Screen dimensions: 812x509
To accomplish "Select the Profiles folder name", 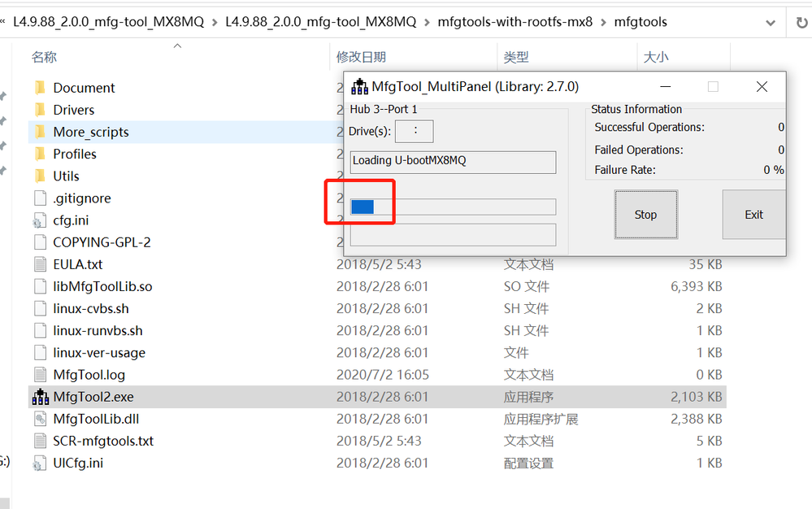I will 75,154.
